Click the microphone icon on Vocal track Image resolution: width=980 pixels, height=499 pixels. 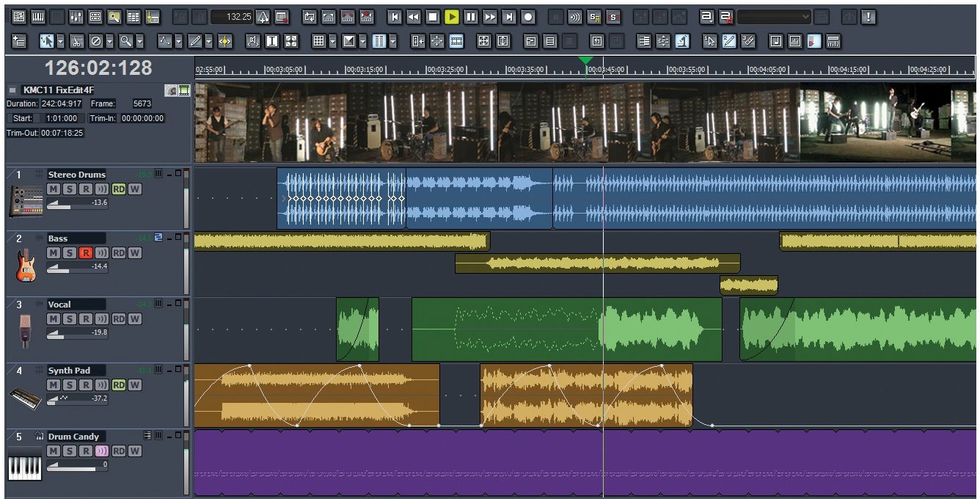pyautogui.click(x=25, y=331)
